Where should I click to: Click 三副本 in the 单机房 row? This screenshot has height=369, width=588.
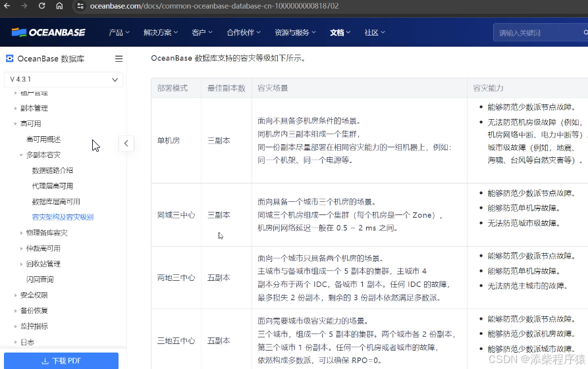pos(219,141)
